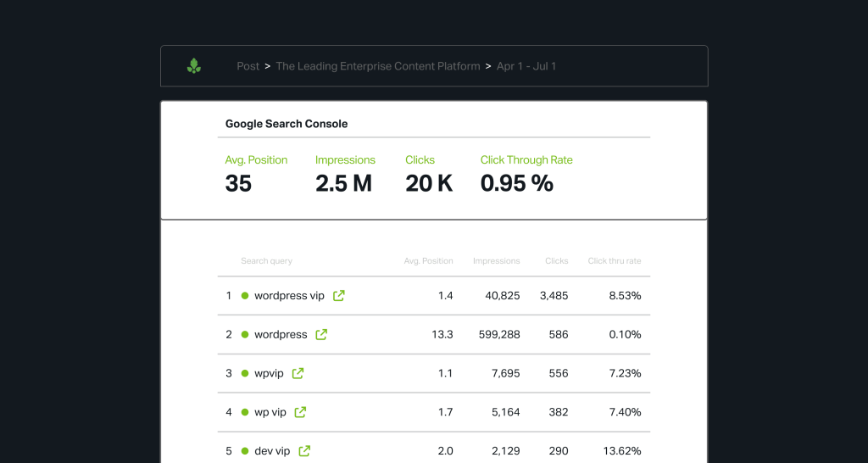Select the '7,695' impressions cell

tap(506, 373)
